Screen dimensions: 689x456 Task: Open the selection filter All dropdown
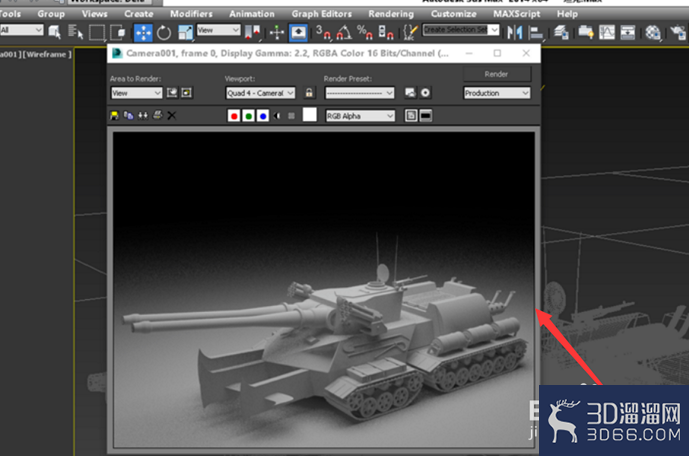(22, 30)
